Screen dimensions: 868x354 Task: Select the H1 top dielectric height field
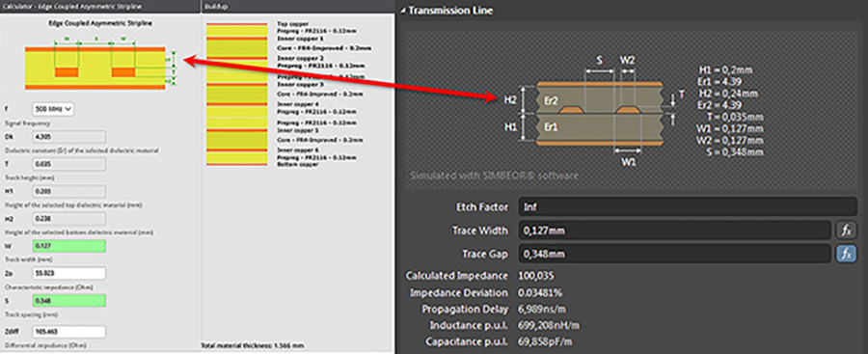(x=69, y=191)
